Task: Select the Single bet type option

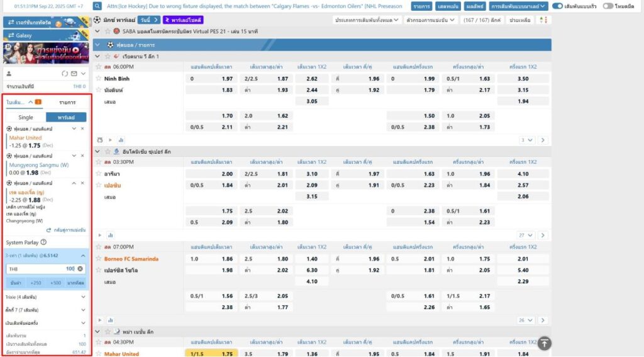Action: [26, 117]
